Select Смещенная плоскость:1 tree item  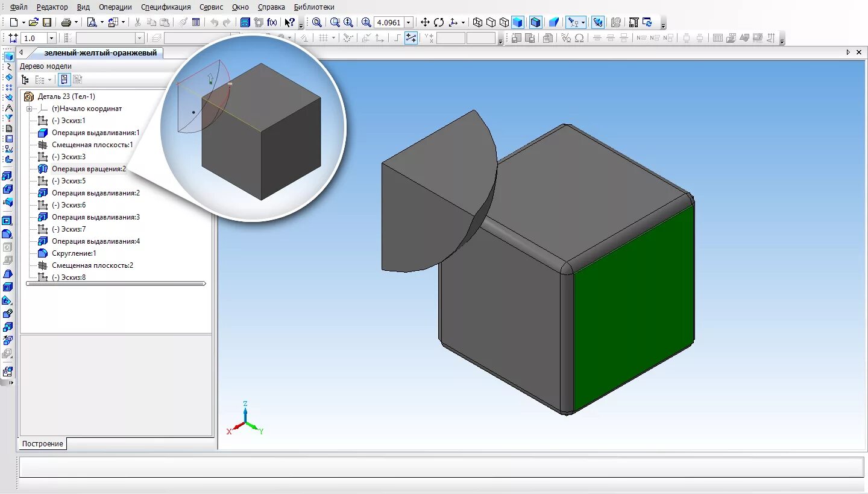tap(92, 145)
